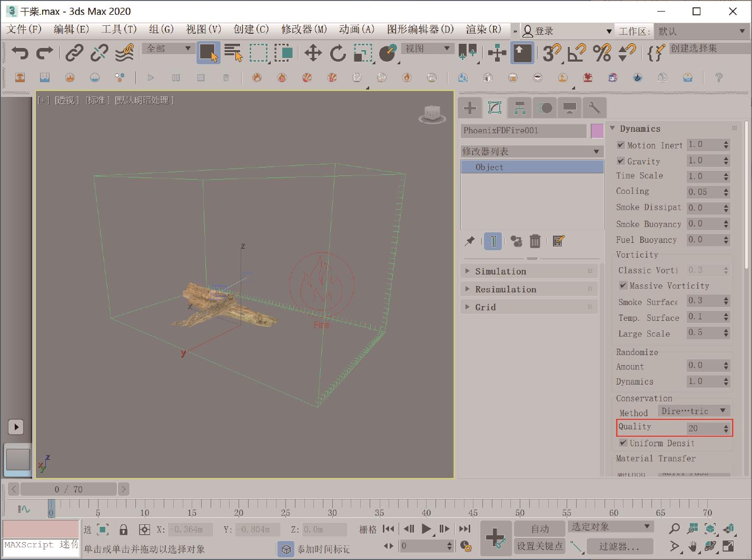Open the 渲染(R) menu

483,30
